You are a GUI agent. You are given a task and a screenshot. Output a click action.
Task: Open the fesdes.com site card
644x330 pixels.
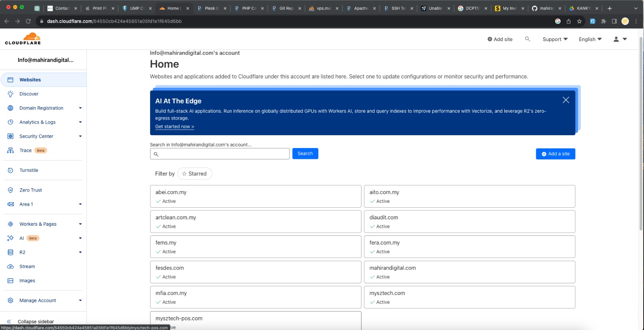click(x=256, y=272)
